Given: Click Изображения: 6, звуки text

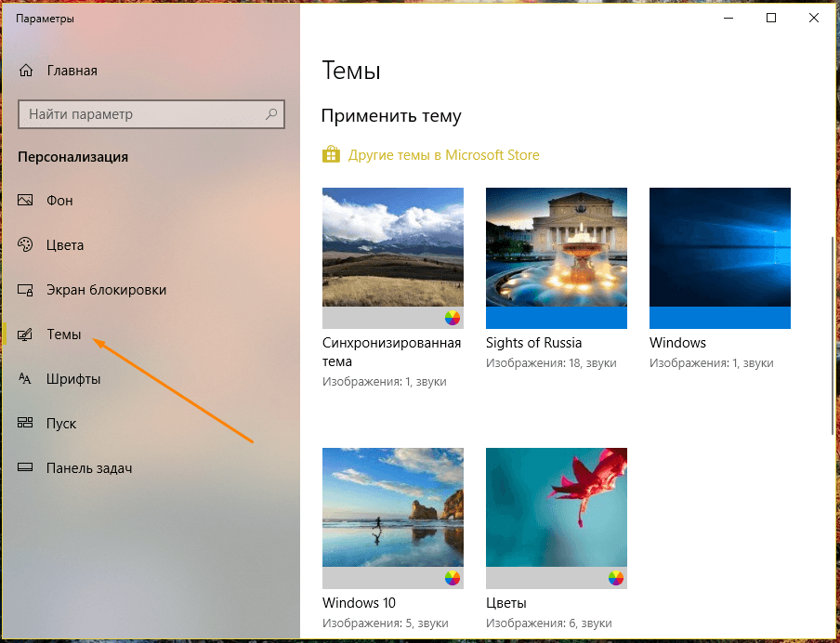Looking at the screenshot, I should pos(548,623).
